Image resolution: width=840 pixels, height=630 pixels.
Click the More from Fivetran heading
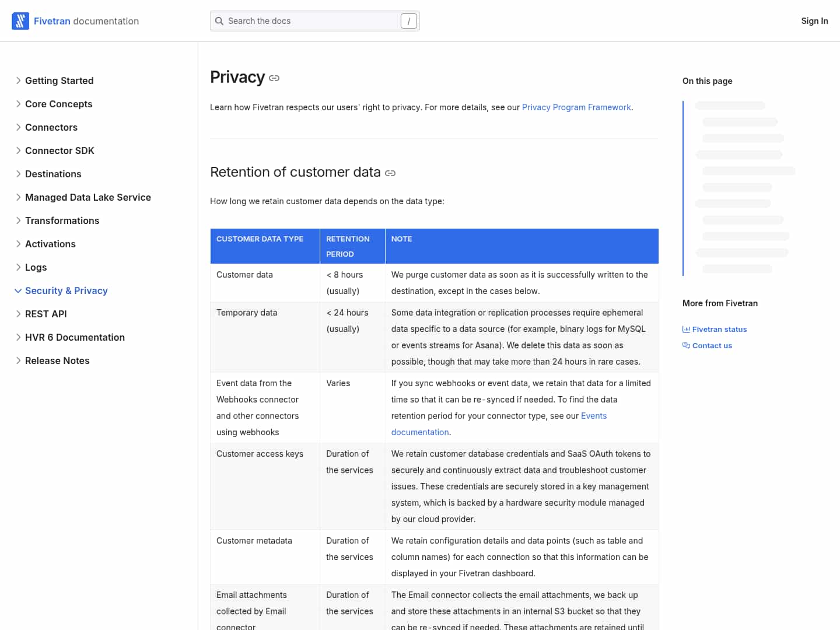[x=720, y=303]
